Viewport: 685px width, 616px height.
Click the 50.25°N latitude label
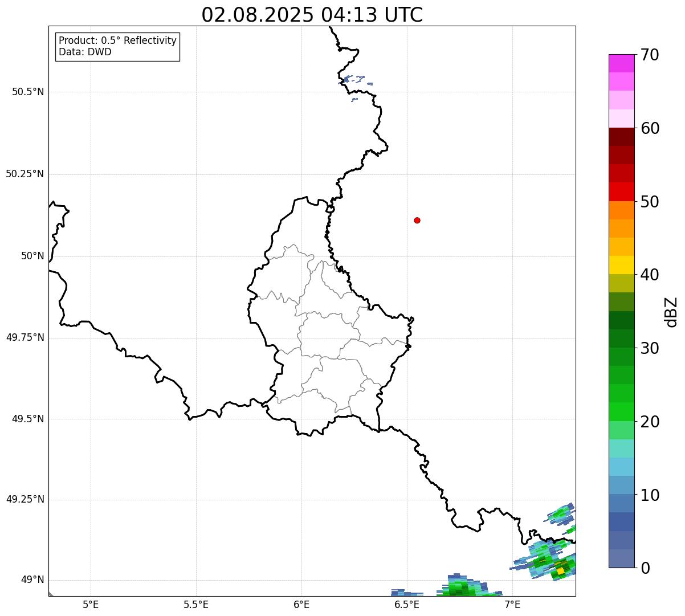click(x=25, y=174)
